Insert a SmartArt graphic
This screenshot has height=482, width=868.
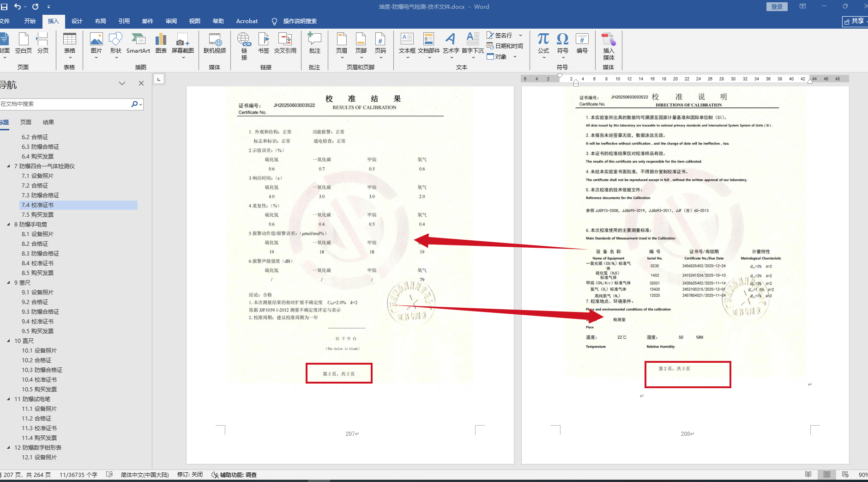pyautogui.click(x=138, y=44)
